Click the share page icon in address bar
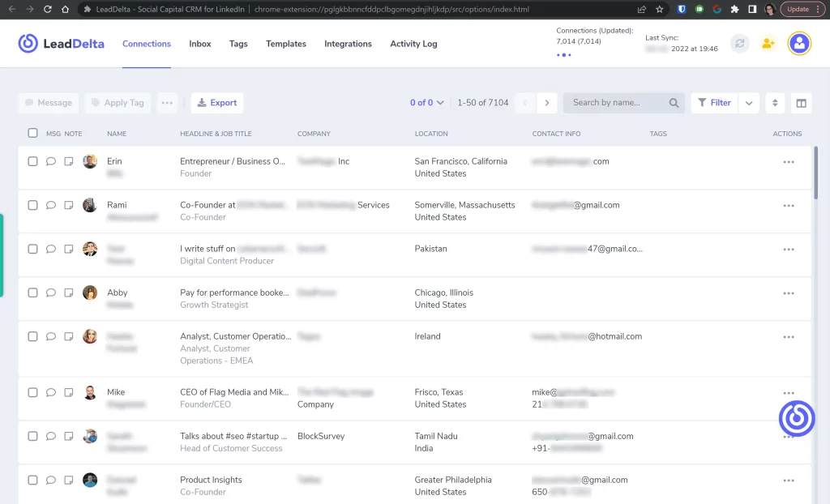Image resolution: width=830 pixels, height=504 pixels. click(x=642, y=9)
